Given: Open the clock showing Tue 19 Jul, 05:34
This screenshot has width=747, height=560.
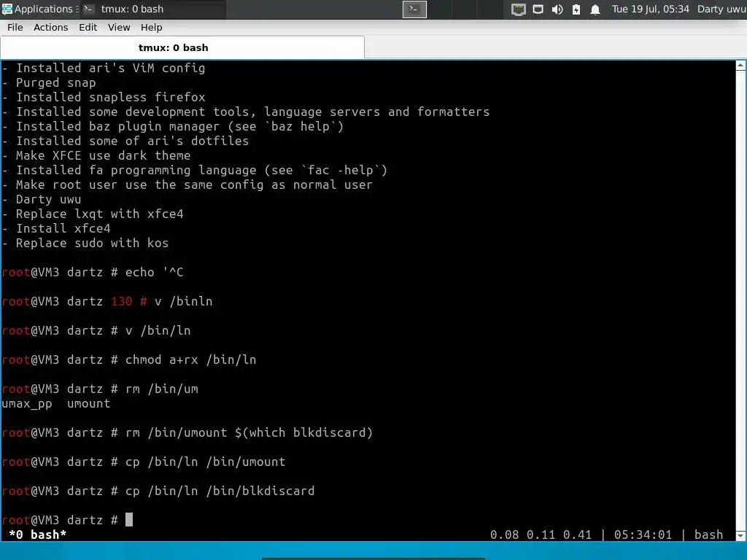Looking at the screenshot, I should pos(650,9).
